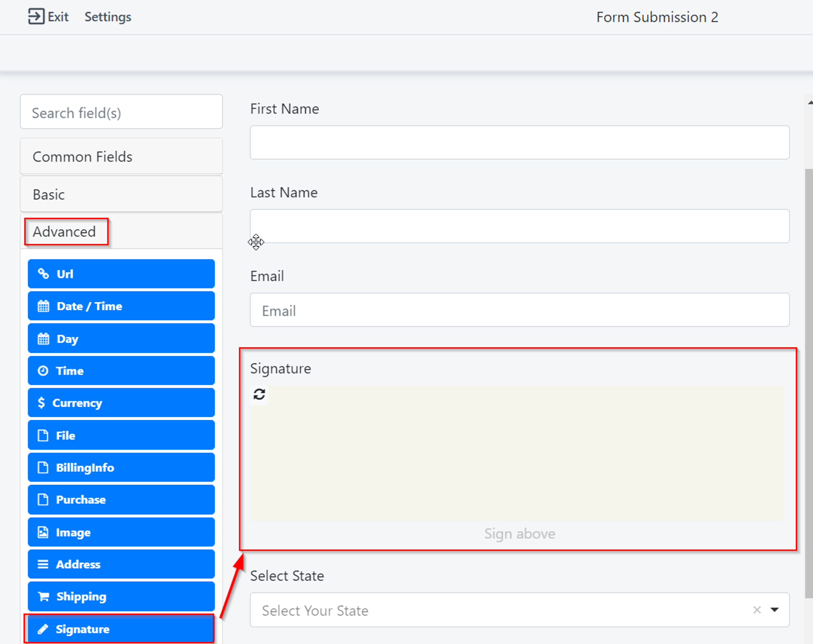Click the Currency dollar icon

tap(41, 403)
